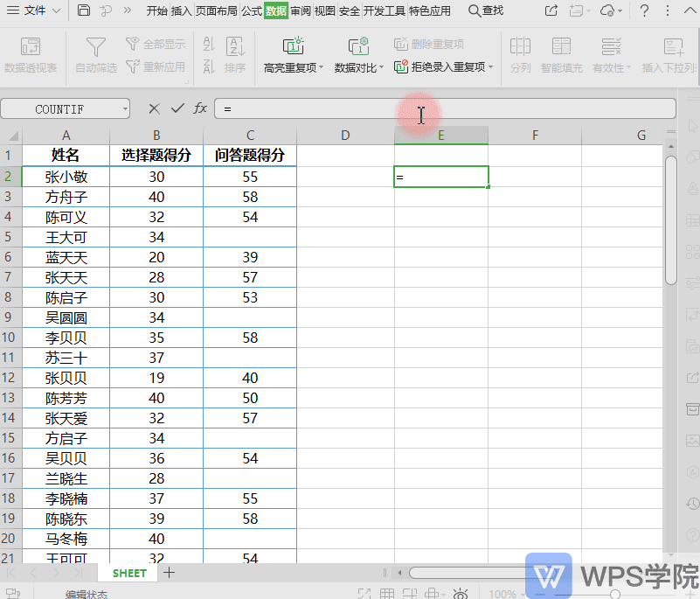Cancel formula input with the X icon
Viewport: 700px width, 599px height.
(x=154, y=108)
